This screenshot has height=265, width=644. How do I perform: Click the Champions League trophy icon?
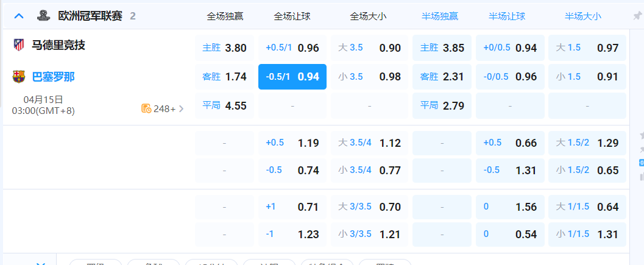43,16
